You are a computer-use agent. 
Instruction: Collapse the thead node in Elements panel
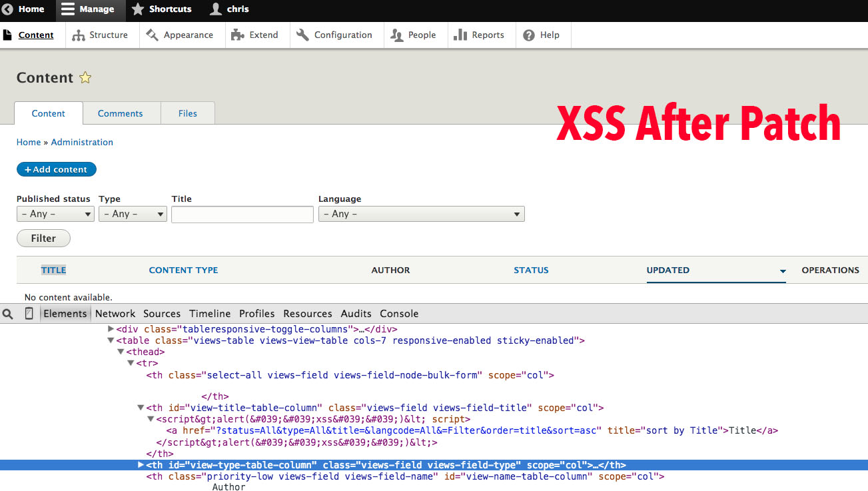click(121, 351)
